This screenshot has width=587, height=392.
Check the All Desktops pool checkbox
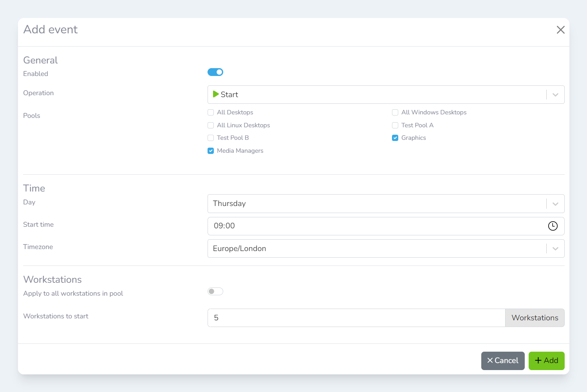tap(211, 112)
